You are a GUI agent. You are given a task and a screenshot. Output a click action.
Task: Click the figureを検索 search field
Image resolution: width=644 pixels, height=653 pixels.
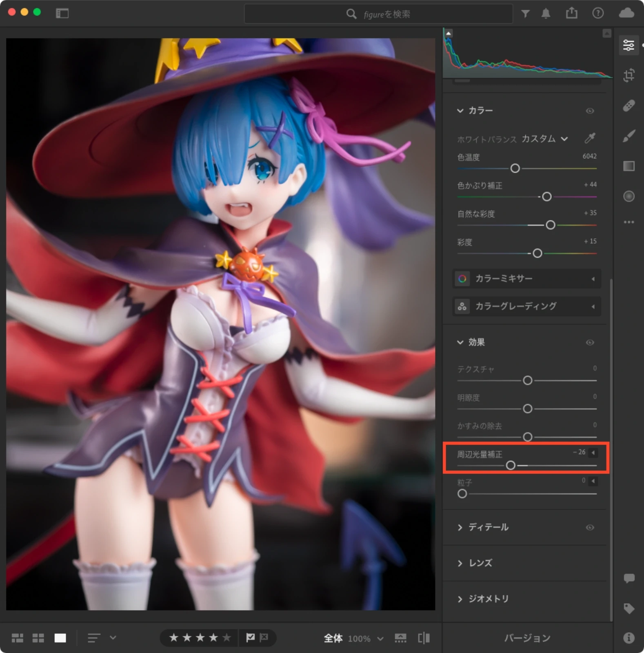pos(378,14)
